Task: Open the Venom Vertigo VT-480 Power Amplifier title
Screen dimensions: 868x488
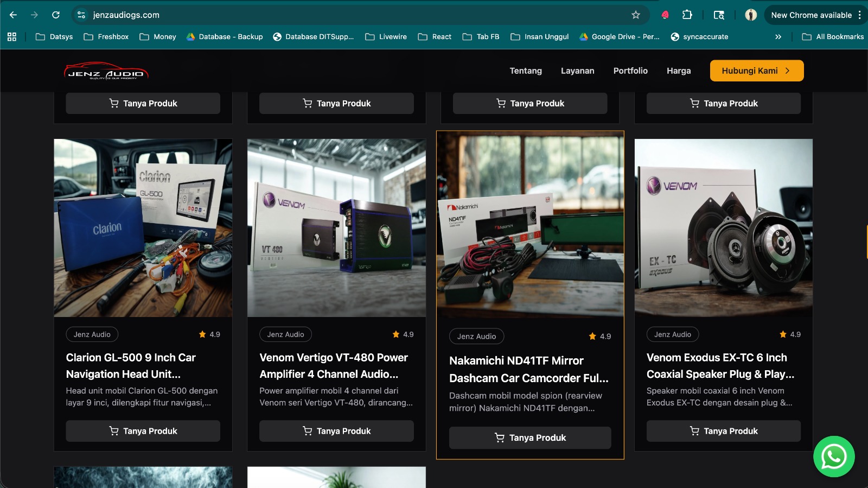Action: 334,366
